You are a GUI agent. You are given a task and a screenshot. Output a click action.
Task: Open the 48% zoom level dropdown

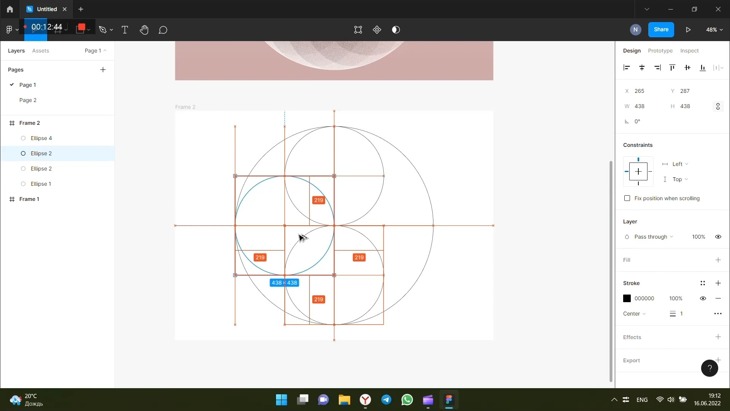(714, 30)
